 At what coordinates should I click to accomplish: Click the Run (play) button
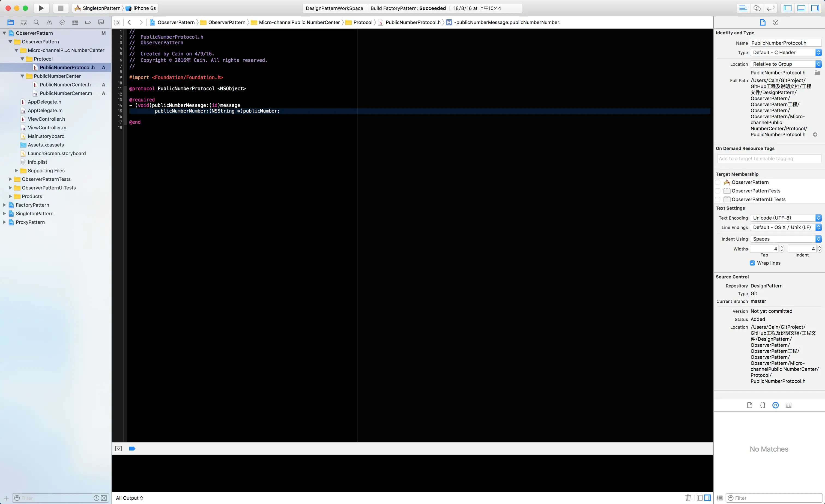coord(41,8)
